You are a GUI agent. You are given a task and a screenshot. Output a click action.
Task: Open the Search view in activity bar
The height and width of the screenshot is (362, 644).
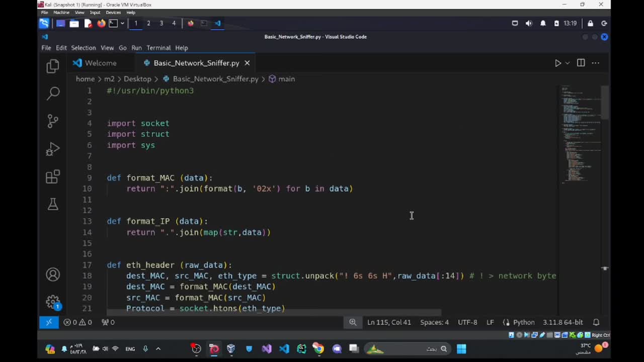[x=53, y=93]
